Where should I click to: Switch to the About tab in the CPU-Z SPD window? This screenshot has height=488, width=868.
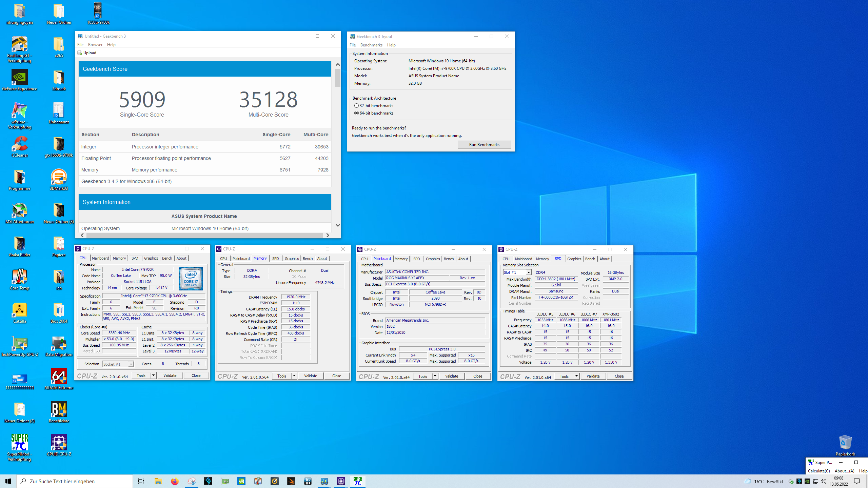click(x=605, y=259)
